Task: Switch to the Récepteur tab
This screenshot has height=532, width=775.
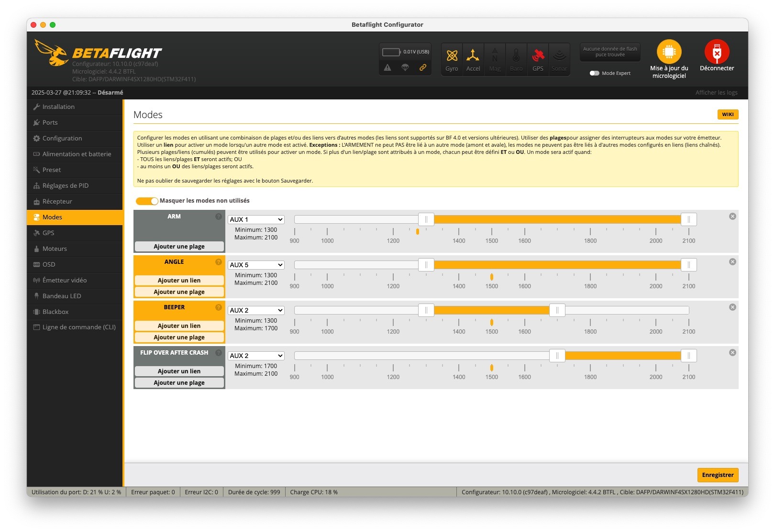Action: 75,202
